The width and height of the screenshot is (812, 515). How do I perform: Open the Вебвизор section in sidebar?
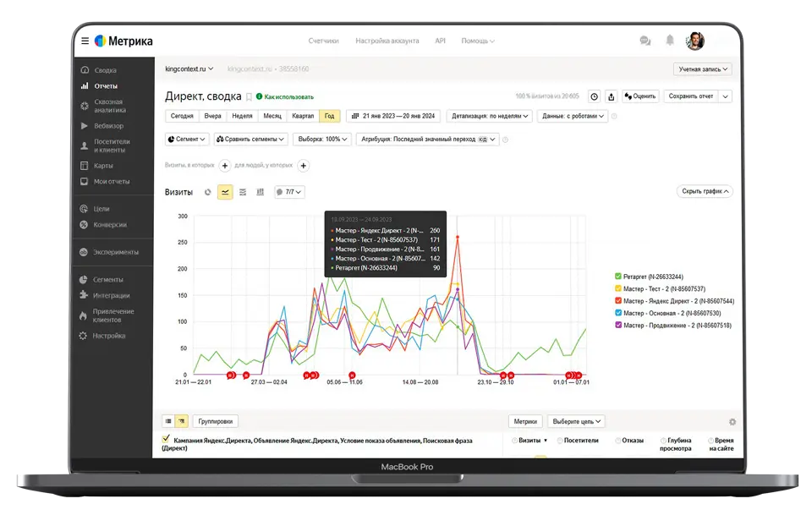(107, 126)
